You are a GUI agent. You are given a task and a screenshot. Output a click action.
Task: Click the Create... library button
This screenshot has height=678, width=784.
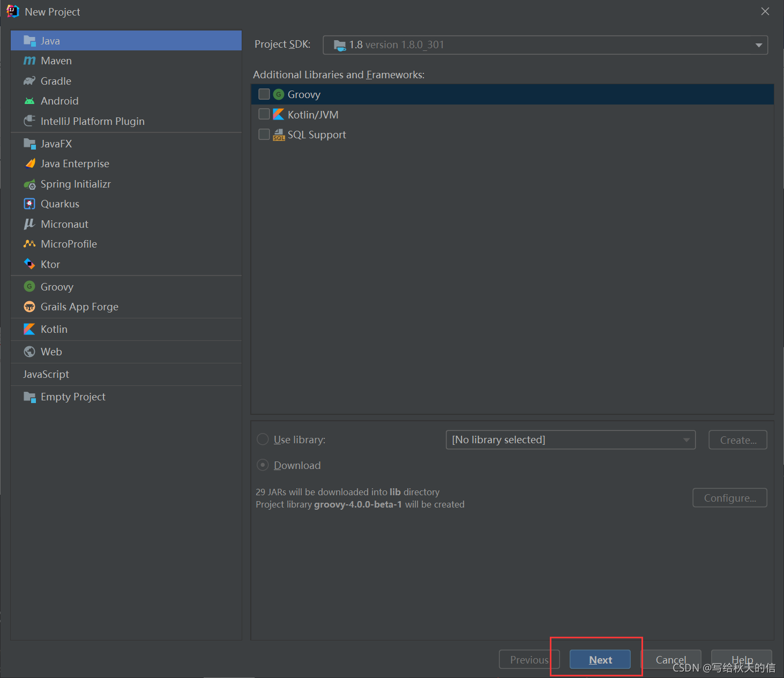738,440
